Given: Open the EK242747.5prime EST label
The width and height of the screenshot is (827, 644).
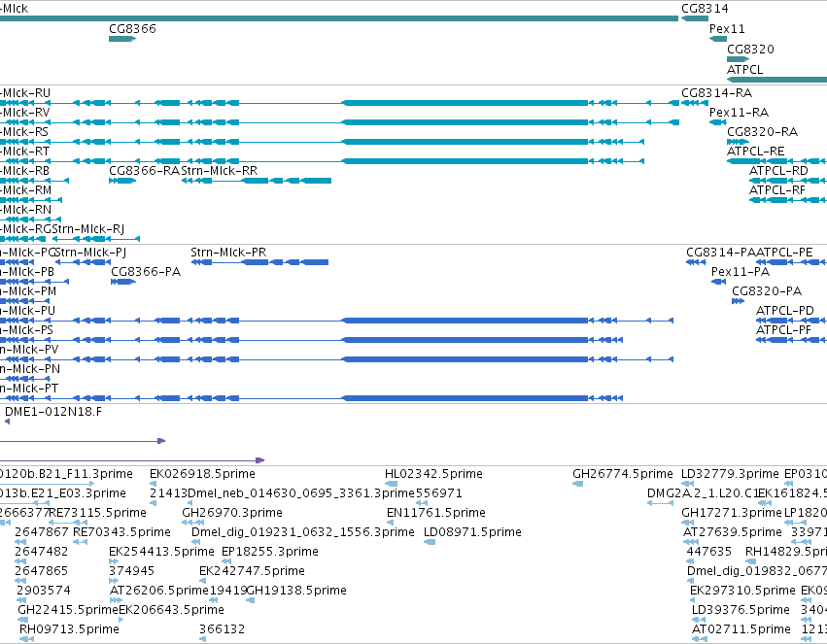Looking at the screenshot, I should (252, 571).
